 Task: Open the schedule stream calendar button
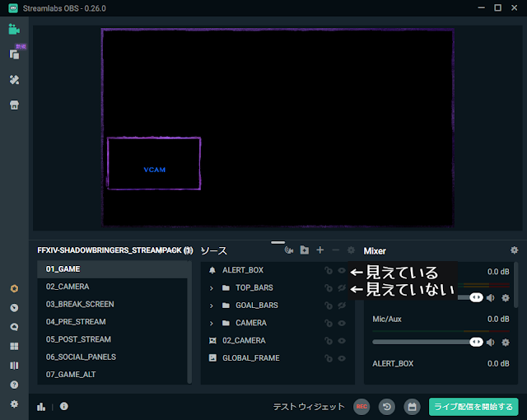(412, 407)
